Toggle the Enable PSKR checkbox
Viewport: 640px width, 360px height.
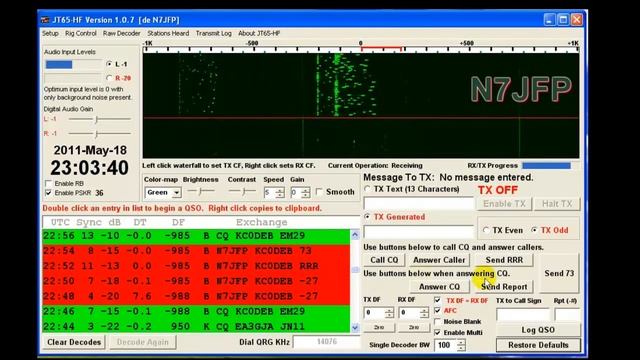(49, 193)
